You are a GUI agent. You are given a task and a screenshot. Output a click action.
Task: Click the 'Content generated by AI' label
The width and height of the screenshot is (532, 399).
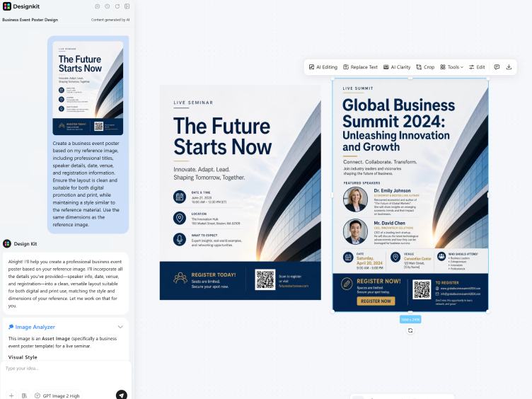pos(110,20)
